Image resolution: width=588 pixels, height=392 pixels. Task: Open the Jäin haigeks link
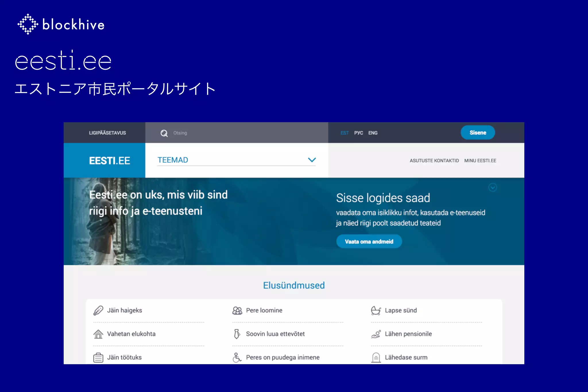(125, 310)
